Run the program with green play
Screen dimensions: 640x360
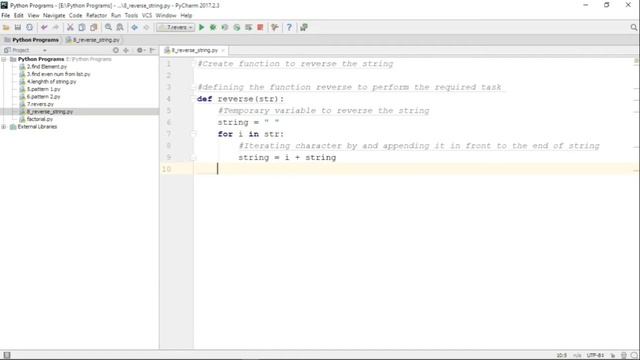click(202, 27)
